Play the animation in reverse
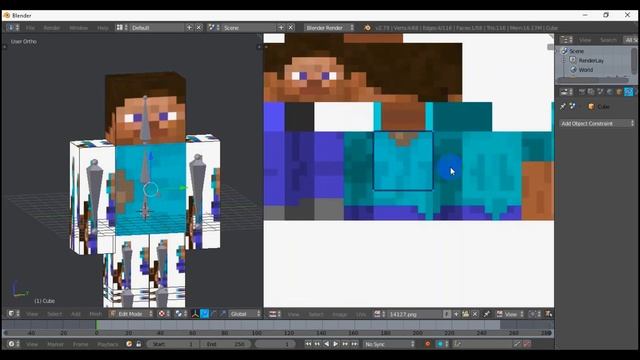 coord(327,344)
